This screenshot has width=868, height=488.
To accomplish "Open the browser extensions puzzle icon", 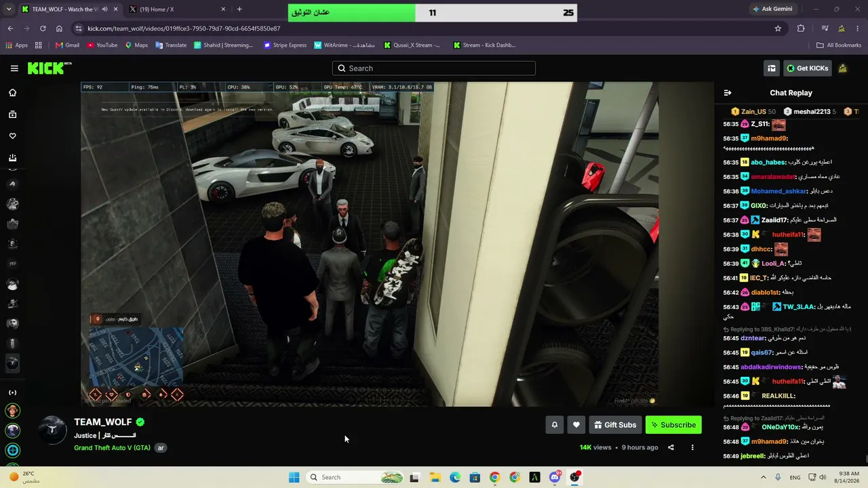I will pos(801,28).
